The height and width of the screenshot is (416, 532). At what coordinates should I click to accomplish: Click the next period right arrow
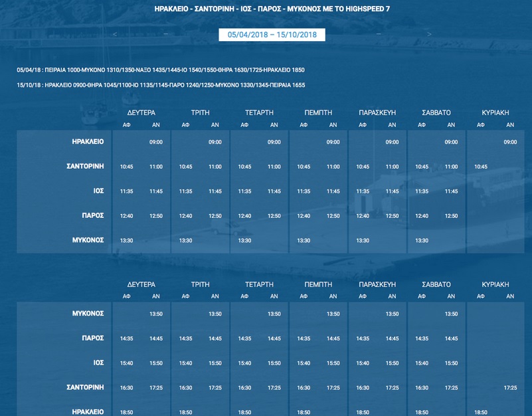(430, 35)
